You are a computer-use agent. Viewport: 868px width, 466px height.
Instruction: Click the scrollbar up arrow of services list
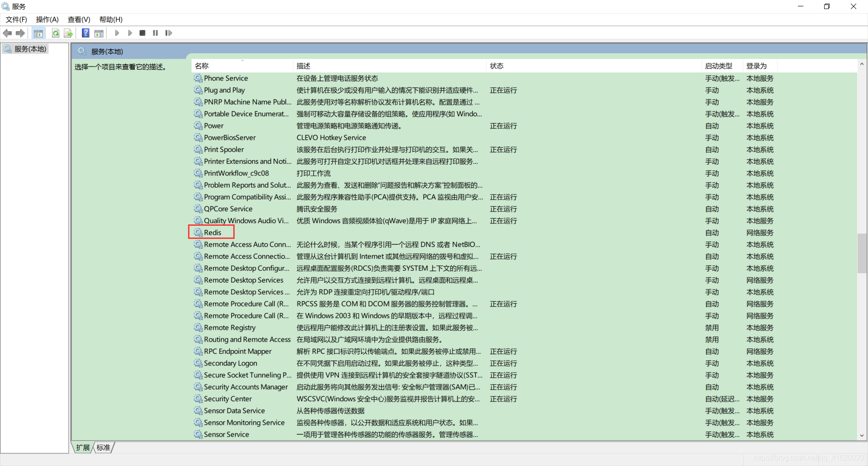tap(862, 64)
